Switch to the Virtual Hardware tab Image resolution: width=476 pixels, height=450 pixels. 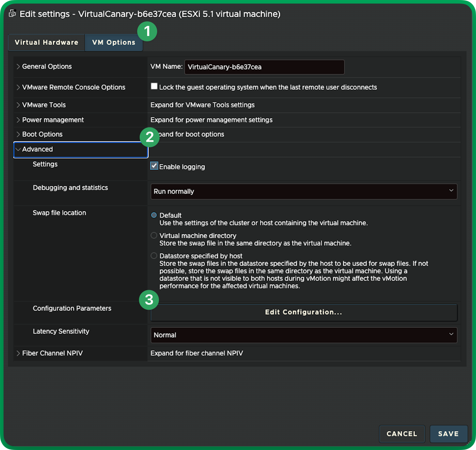46,42
